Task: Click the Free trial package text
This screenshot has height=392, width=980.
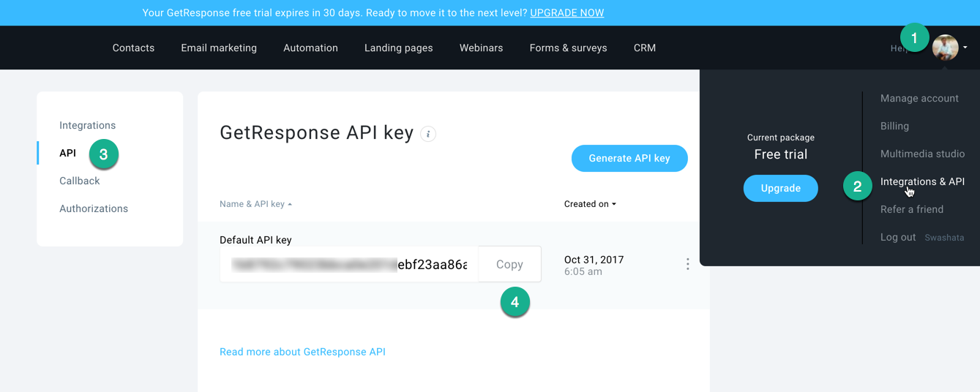Action: pyautogui.click(x=781, y=154)
